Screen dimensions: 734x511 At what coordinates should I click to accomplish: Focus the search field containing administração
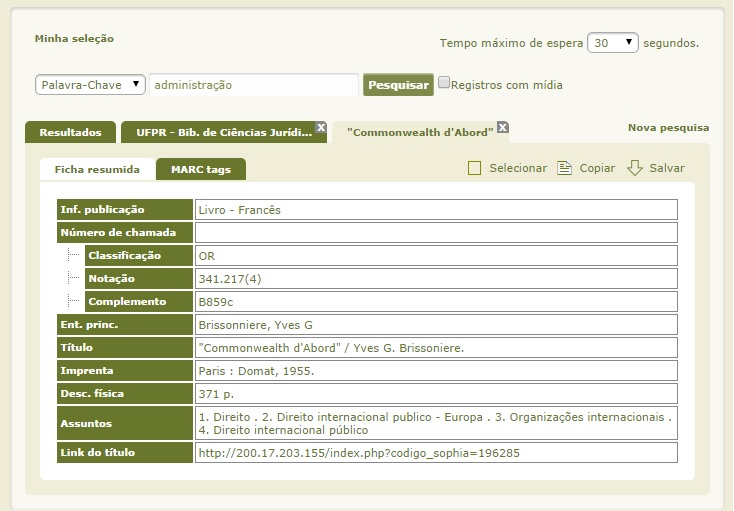point(254,85)
